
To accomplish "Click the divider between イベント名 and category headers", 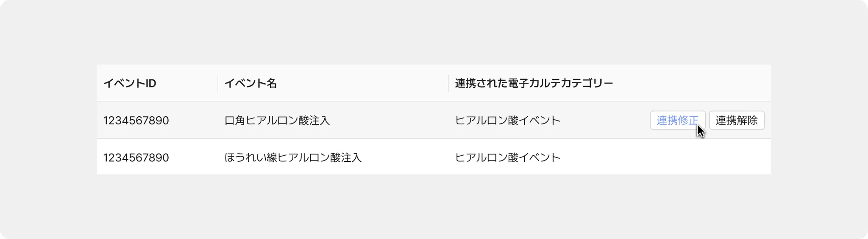I will pyautogui.click(x=448, y=83).
